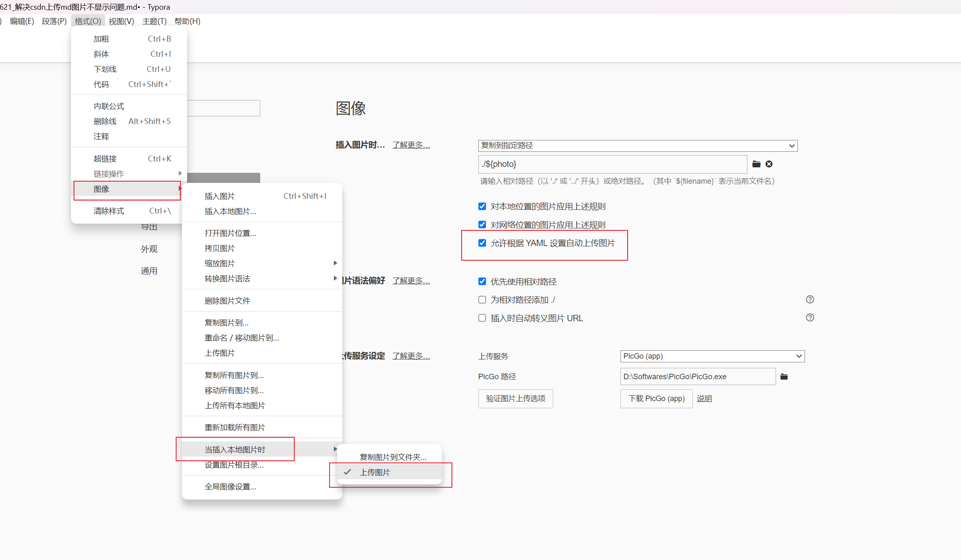Enable 插入时自动转义图片 URL
This screenshot has height=560, width=961.
pyautogui.click(x=482, y=318)
